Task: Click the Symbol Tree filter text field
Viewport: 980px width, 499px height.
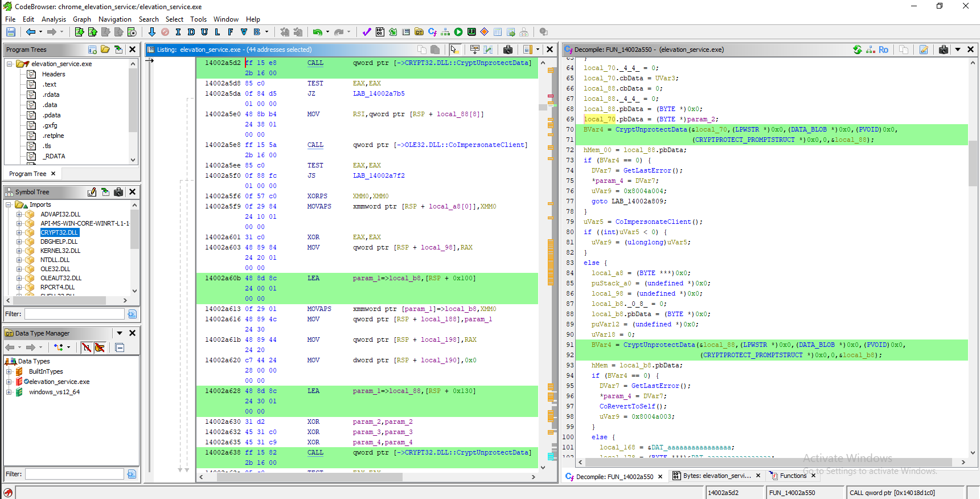Action: (74, 314)
